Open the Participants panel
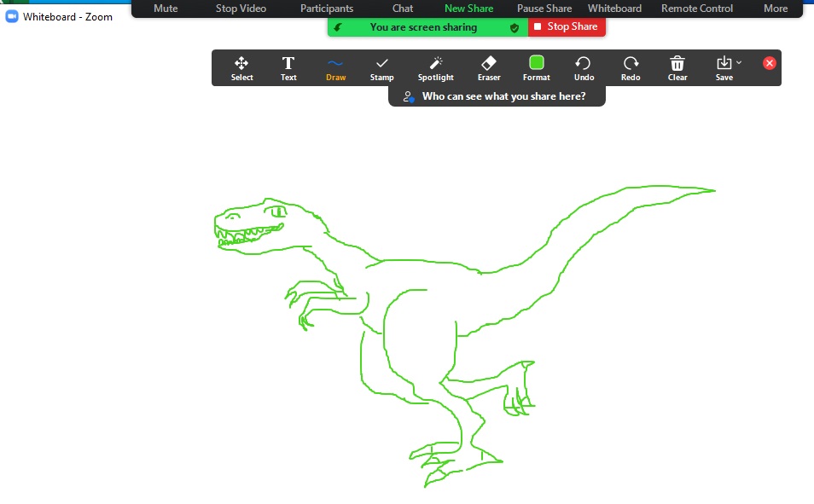This screenshot has width=814, height=504. tap(327, 9)
